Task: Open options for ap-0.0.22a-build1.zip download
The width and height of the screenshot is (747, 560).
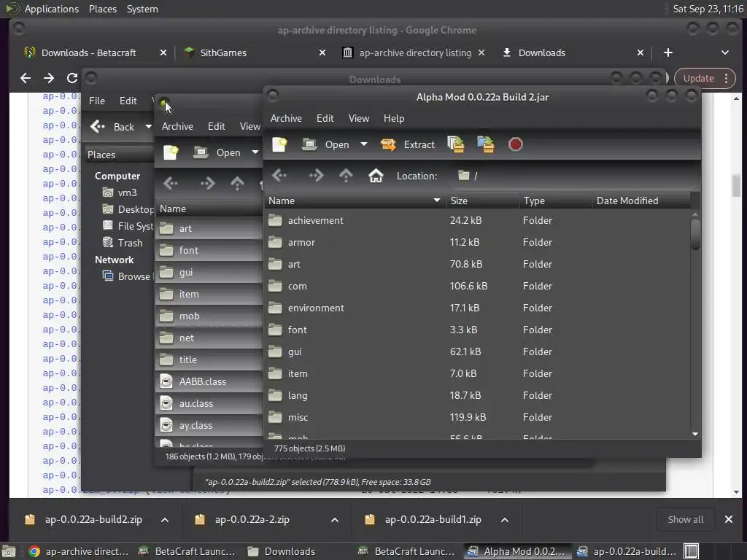Action: click(505, 519)
